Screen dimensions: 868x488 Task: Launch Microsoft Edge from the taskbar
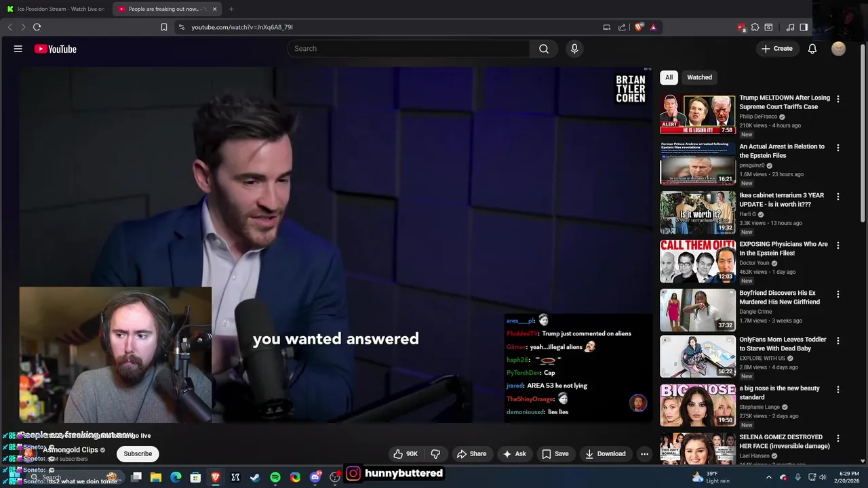[176, 477]
